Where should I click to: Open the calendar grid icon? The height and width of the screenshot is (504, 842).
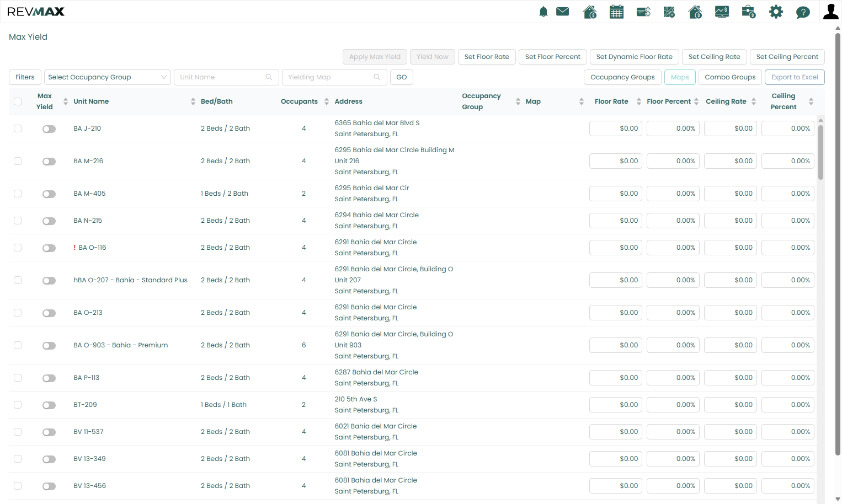tap(616, 12)
